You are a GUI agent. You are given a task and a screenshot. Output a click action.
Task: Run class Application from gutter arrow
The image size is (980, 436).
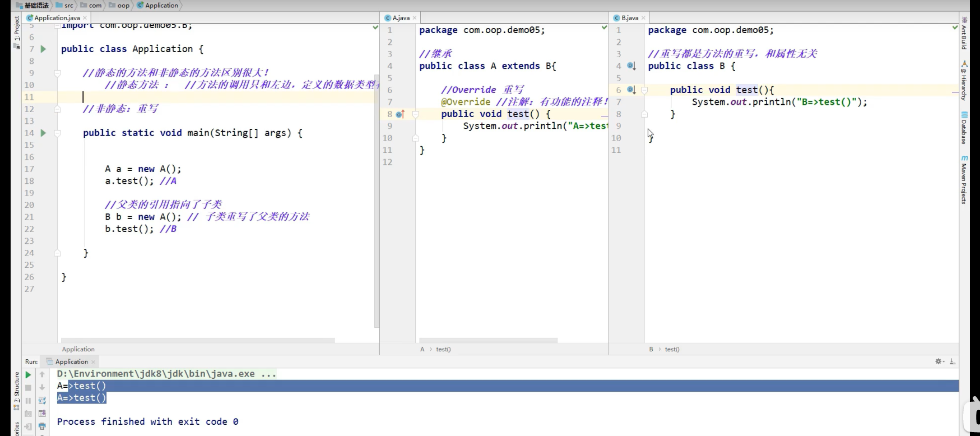[43, 49]
